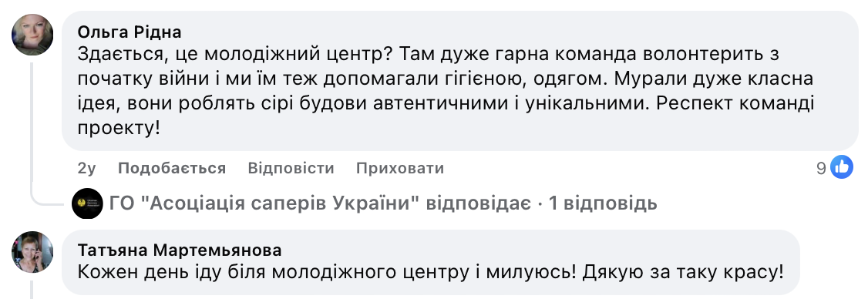Visit the Ольга Рідна name link

point(129,32)
